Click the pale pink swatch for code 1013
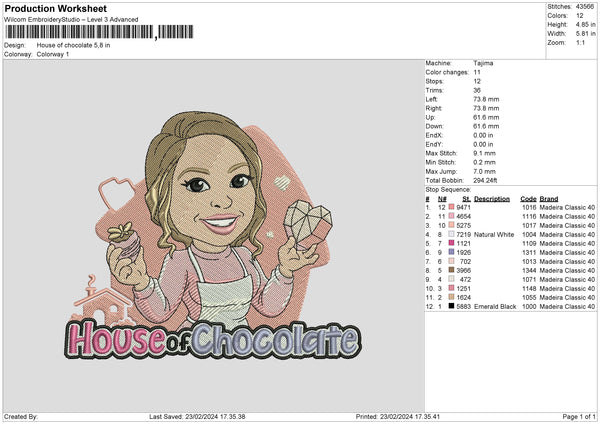Viewport: 600px width, 424px height. point(452,261)
